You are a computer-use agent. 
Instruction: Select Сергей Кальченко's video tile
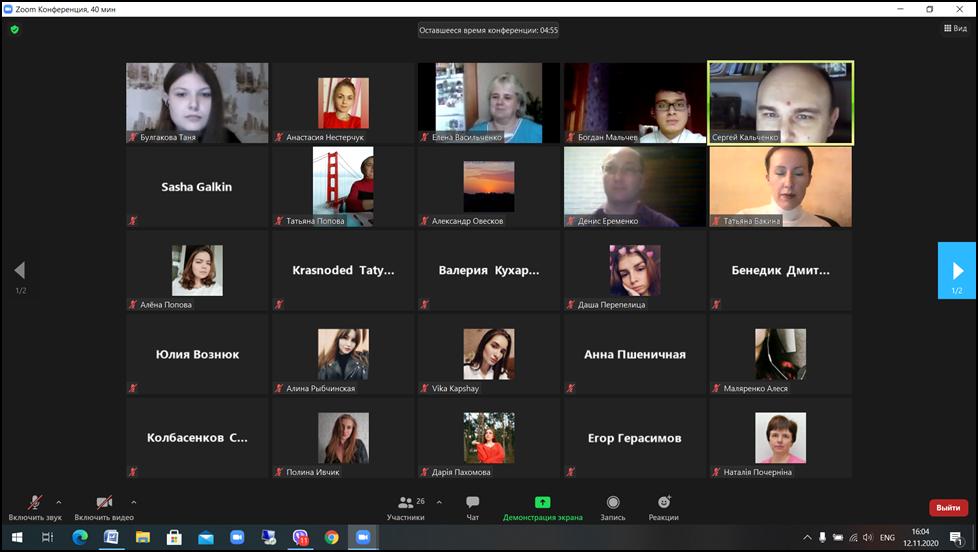pyautogui.click(x=780, y=102)
